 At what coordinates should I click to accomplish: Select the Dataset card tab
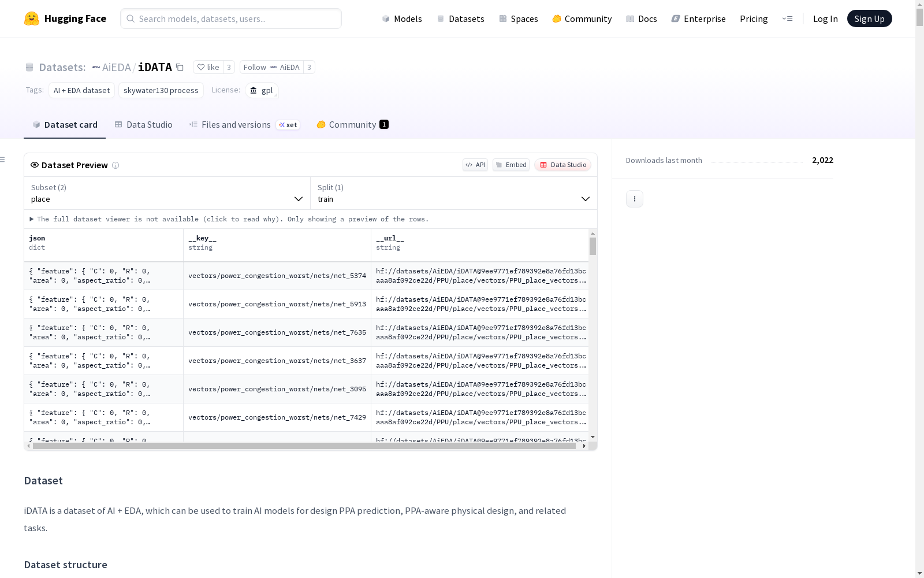[65, 125]
